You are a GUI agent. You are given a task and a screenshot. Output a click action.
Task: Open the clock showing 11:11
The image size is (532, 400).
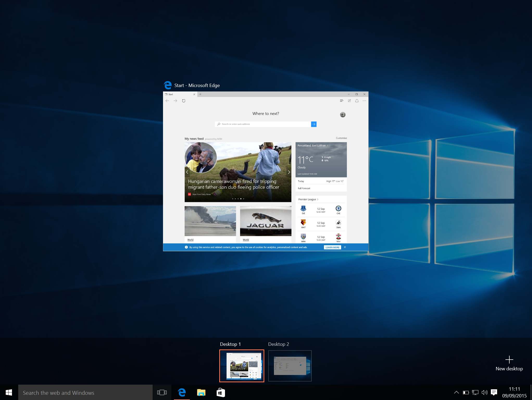(514, 392)
